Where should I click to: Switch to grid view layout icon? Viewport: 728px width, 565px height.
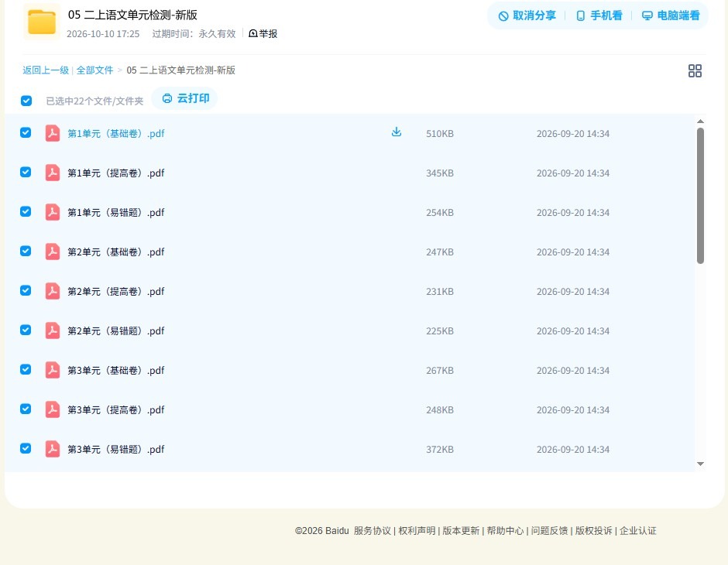695,70
